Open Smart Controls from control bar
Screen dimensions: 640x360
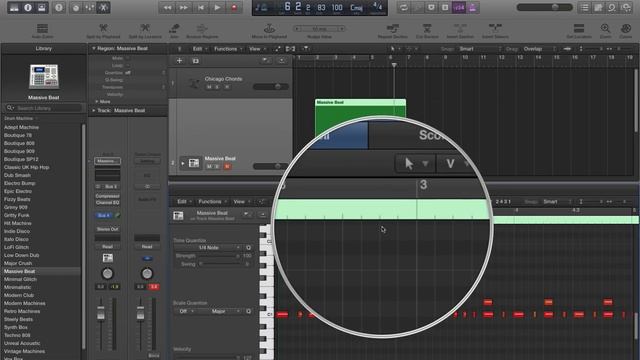(76, 7)
